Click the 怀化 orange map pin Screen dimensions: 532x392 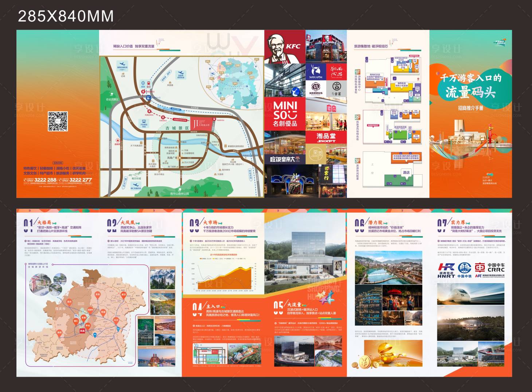pyautogui.click(x=88, y=327)
